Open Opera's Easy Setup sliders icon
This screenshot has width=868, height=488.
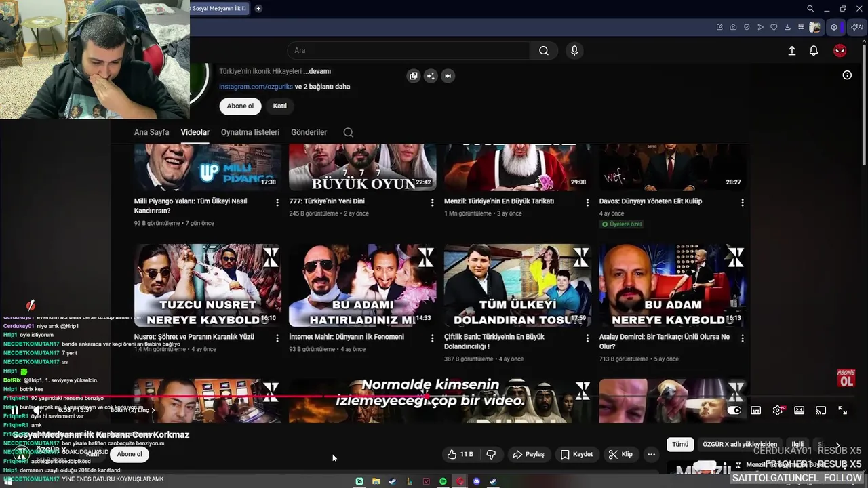point(801,27)
